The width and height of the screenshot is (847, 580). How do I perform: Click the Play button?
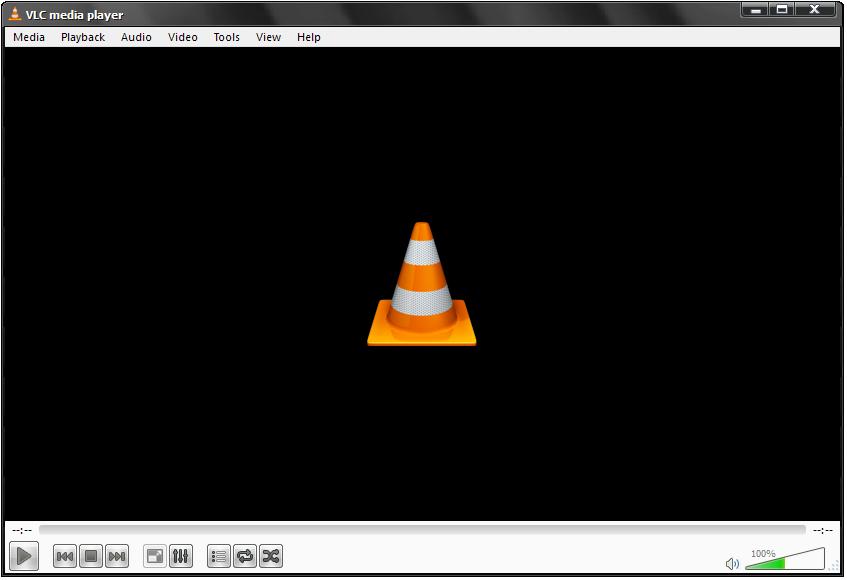click(24, 556)
